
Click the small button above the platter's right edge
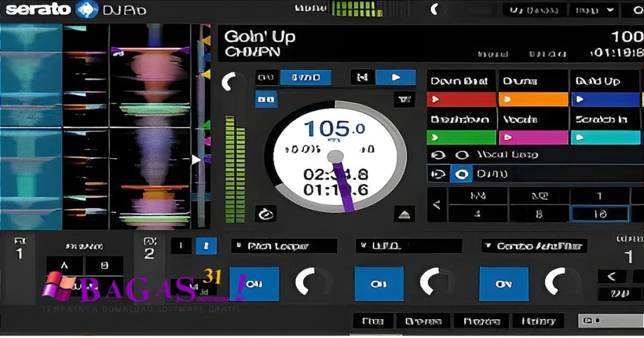pyautogui.click(x=404, y=99)
